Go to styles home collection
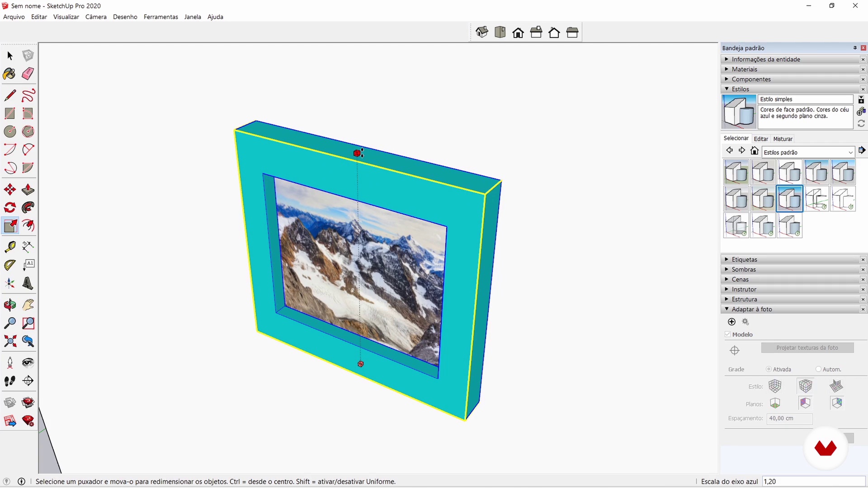Image resolution: width=868 pixels, height=488 pixels. point(755,150)
